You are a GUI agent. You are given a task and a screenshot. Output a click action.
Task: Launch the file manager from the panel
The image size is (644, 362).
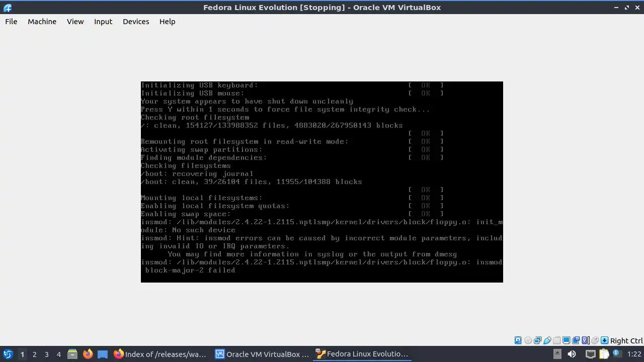pyautogui.click(x=72, y=354)
